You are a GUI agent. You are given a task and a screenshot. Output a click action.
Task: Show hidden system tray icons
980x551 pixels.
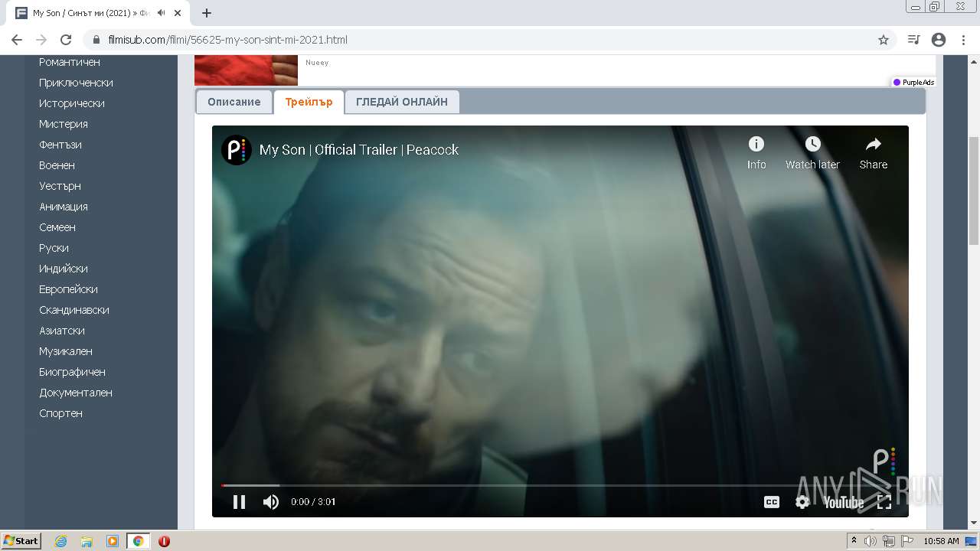(x=854, y=541)
